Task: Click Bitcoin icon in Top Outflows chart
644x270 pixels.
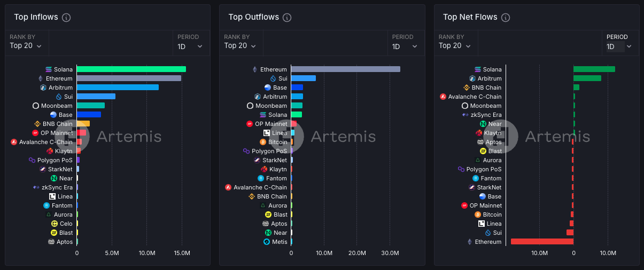Action: pyautogui.click(x=262, y=142)
